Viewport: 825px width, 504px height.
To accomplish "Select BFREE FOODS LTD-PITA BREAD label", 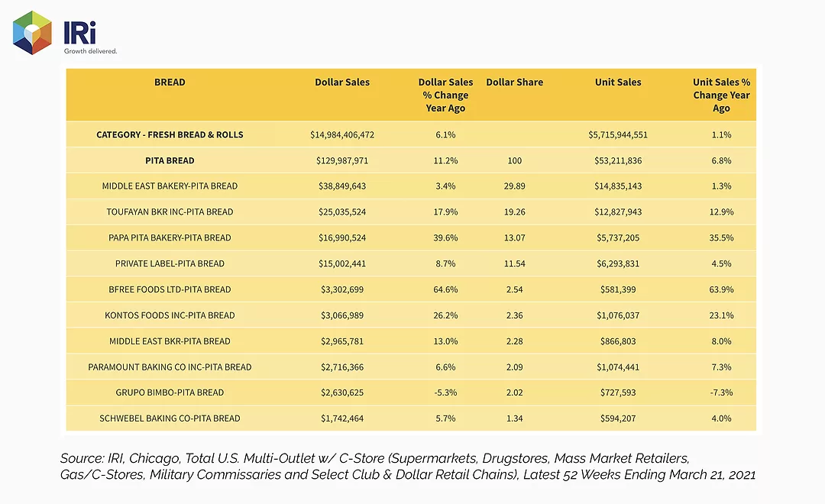I will click(x=170, y=289).
